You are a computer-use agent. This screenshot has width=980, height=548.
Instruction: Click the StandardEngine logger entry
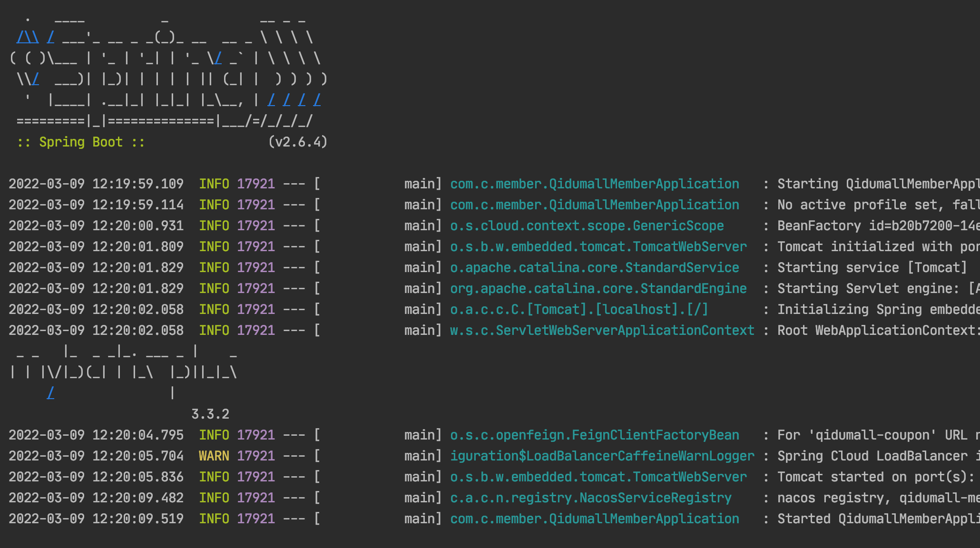click(x=598, y=288)
